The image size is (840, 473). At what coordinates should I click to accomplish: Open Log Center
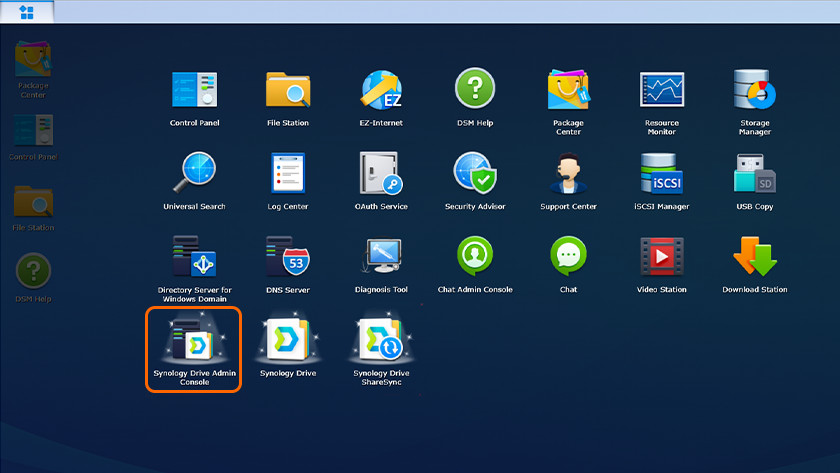pyautogui.click(x=288, y=175)
